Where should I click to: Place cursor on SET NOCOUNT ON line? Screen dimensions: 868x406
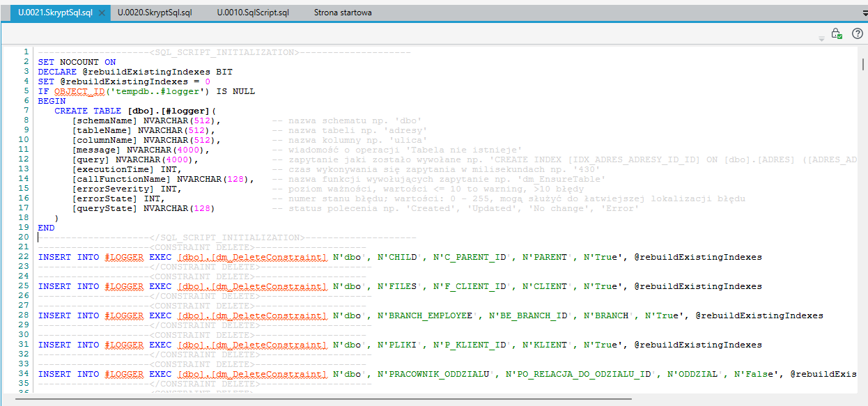[77, 62]
